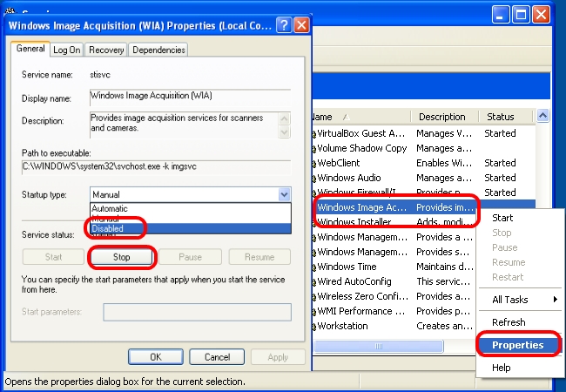Click the Resume button in Properties dialog
The height and width of the screenshot is (392, 566).
pos(259,257)
